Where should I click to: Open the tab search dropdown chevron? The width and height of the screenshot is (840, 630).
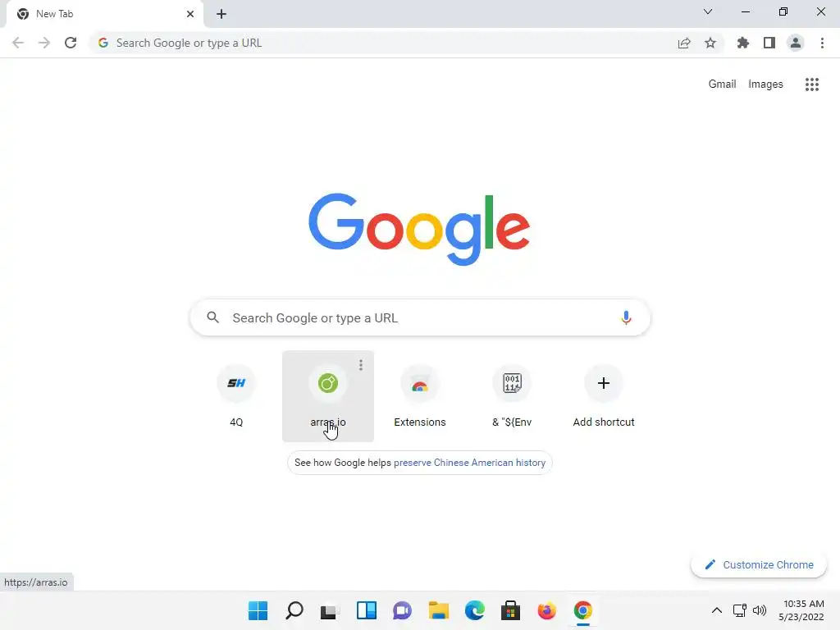(x=708, y=11)
